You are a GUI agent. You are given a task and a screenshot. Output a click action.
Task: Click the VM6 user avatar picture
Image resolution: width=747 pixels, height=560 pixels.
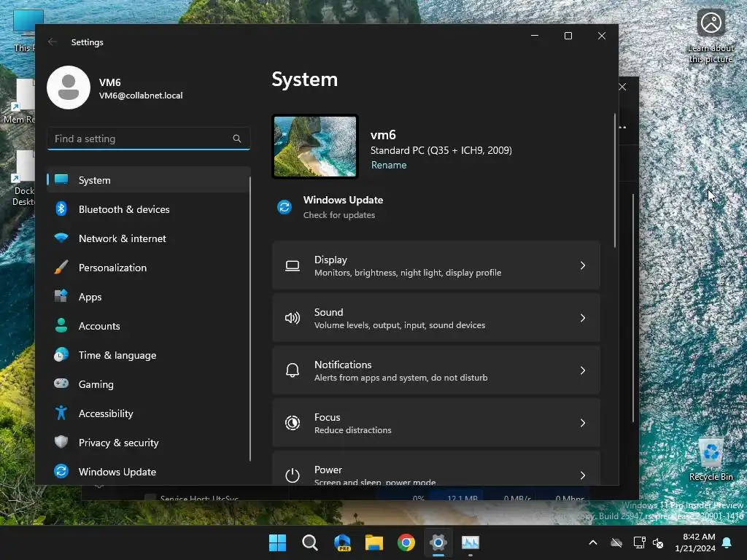click(69, 87)
